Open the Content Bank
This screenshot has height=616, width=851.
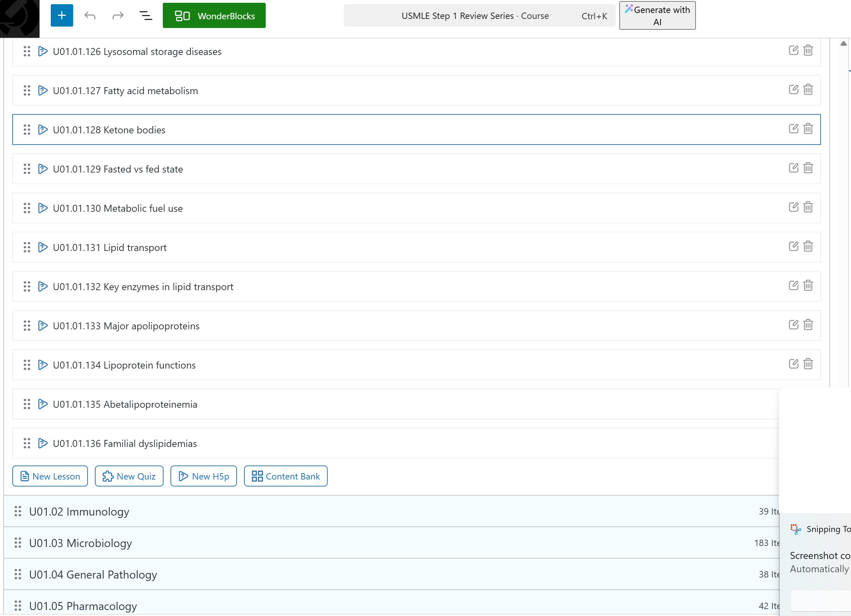pyautogui.click(x=285, y=476)
